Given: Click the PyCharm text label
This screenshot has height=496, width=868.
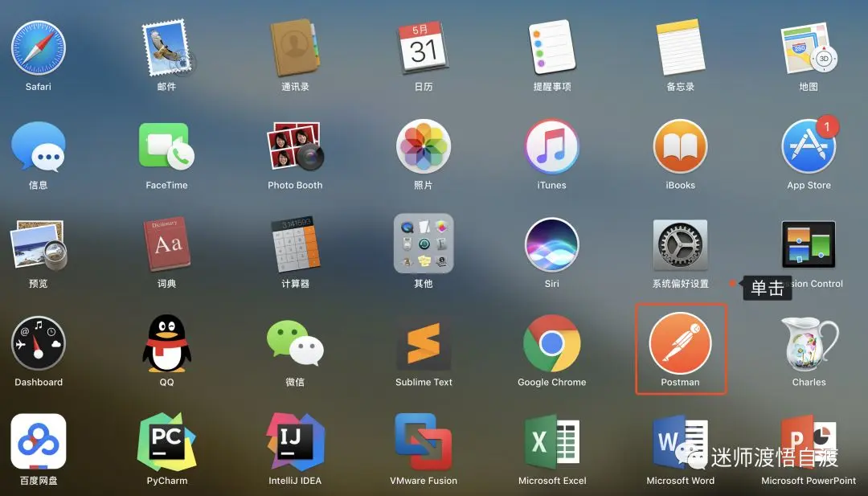Looking at the screenshot, I should click(x=166, y=481).
